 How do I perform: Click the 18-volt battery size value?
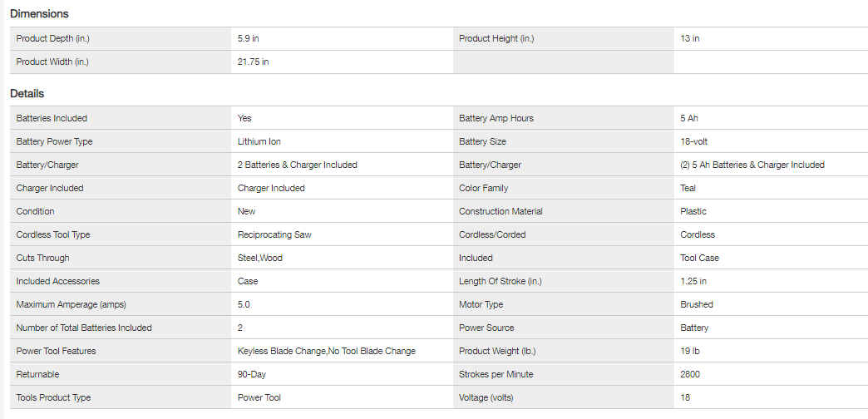[693, 141]
